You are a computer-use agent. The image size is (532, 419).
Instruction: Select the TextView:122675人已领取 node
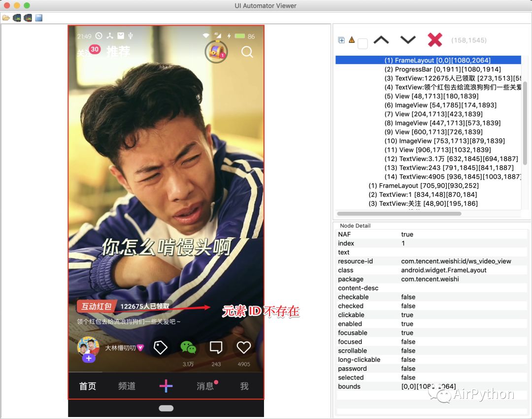point(453,78)
